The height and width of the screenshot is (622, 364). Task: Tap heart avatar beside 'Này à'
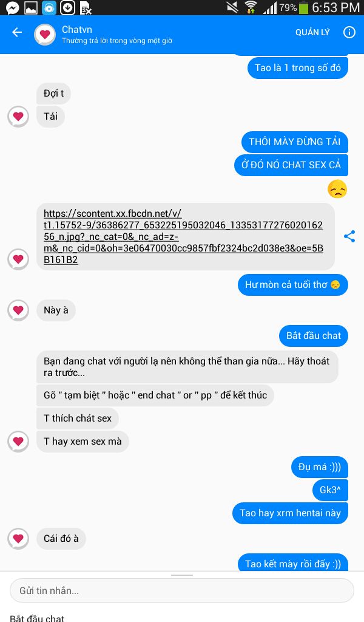coord(18,310)
